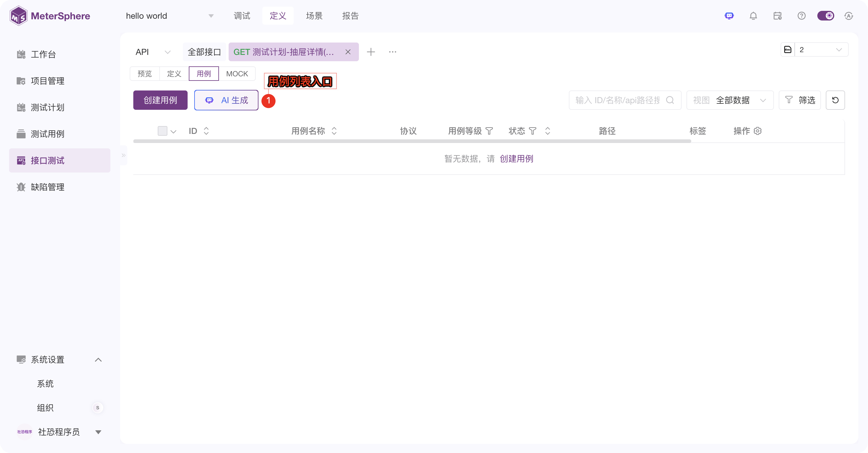Switch to the 调试 tab
This screenshot has width=868, height=453.
[242, 16]
